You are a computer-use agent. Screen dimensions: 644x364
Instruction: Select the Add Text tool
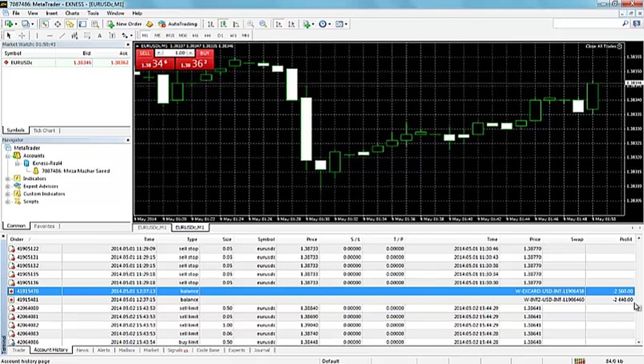100,35
